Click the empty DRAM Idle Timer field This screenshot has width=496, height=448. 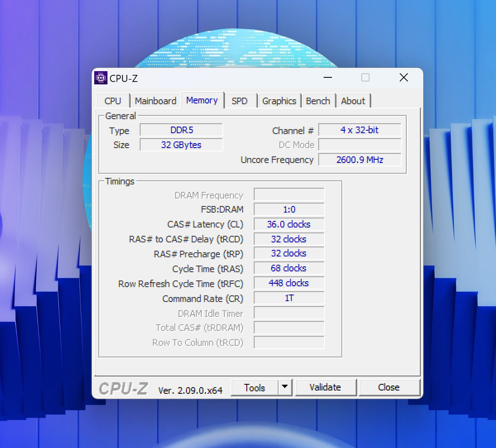(x=289, y=313)
